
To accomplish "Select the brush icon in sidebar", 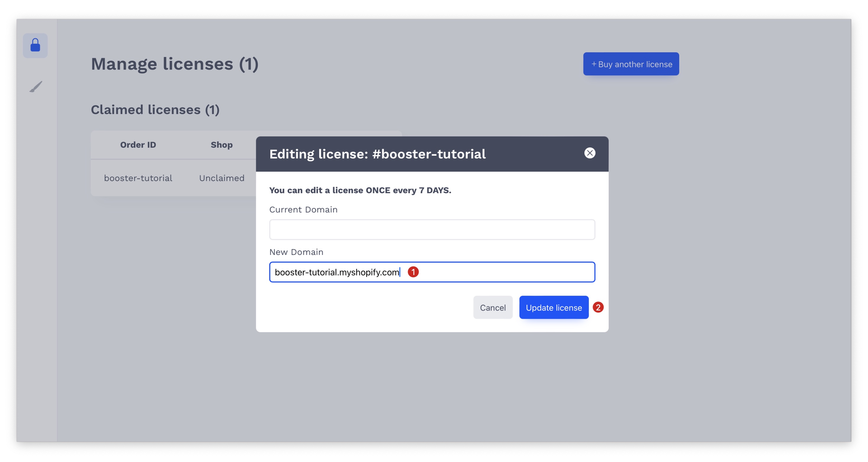I will (x=36, y=86).
